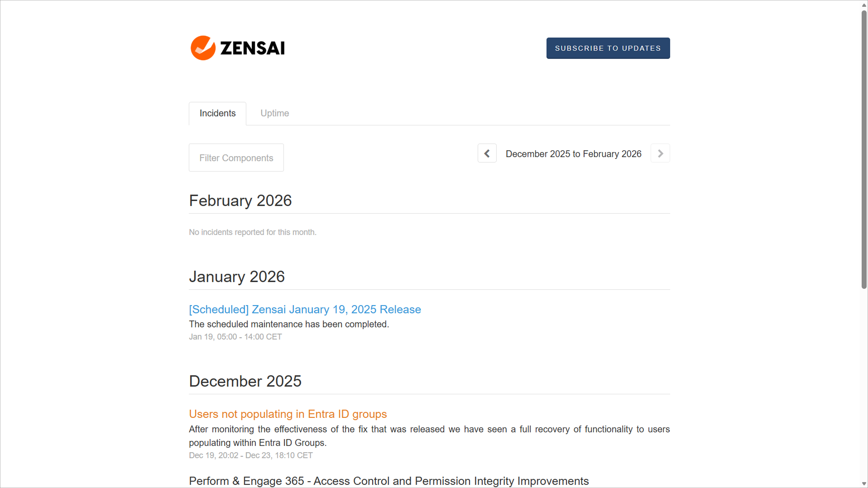Switch to the Uptime tab
The image size is (868, 488).
(274, 113)
